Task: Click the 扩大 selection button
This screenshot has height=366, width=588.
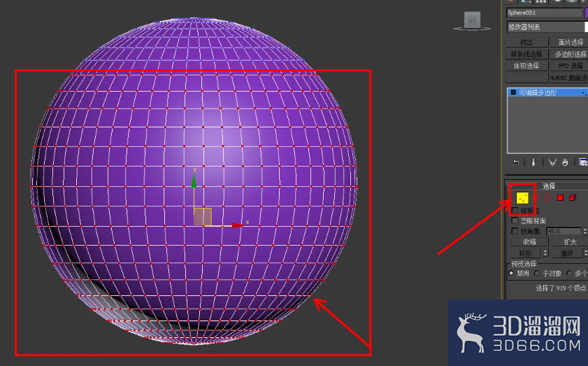Action: click(570, 241)
